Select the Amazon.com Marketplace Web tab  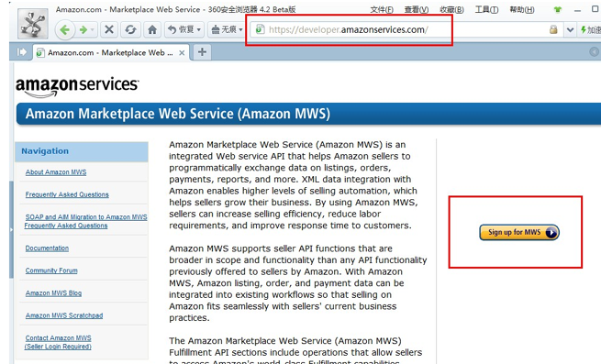110,52
